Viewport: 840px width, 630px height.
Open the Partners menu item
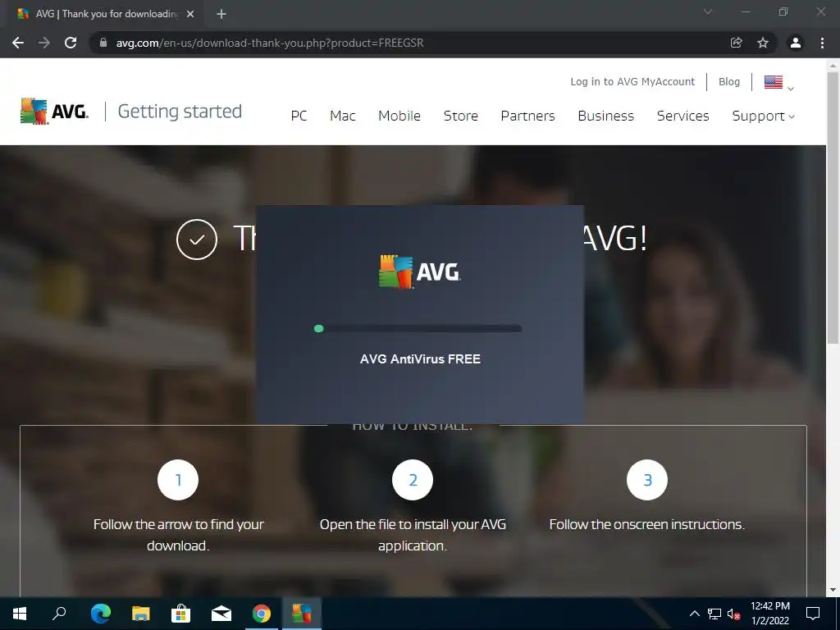(527, 116)
